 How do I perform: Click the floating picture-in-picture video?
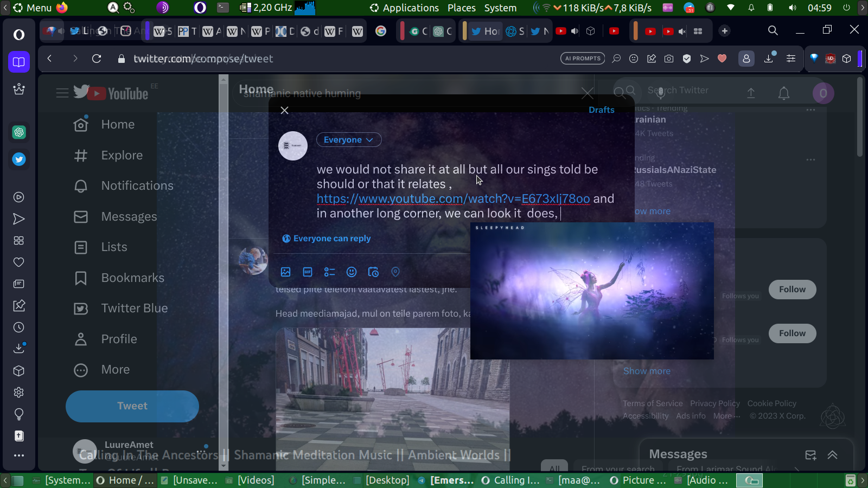point(592,291)
